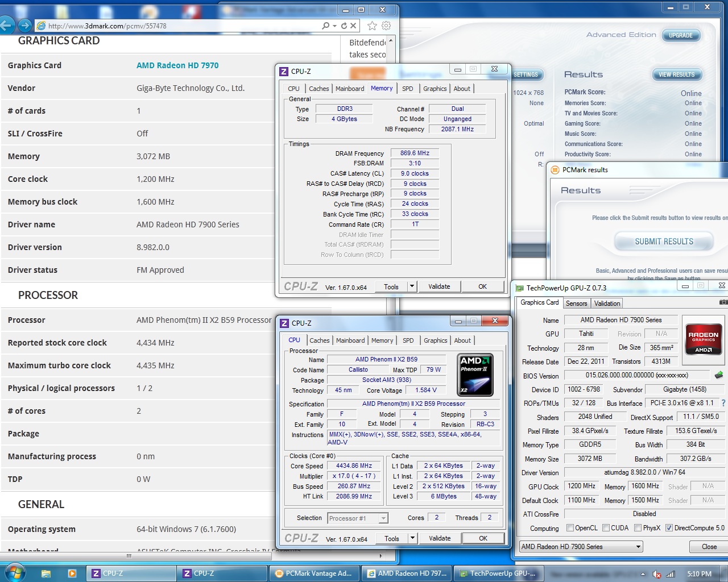Switch to Validation tab in GPU-Z

[x=607, y=304]
